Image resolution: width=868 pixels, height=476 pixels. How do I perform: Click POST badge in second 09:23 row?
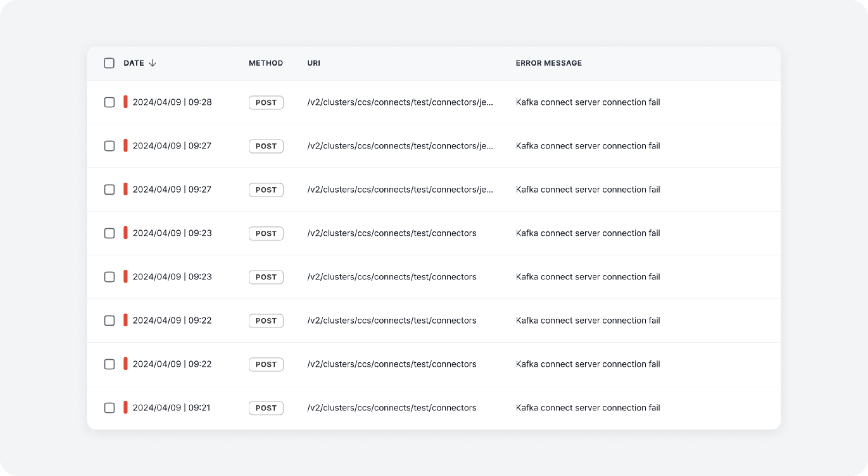(266, 277)
